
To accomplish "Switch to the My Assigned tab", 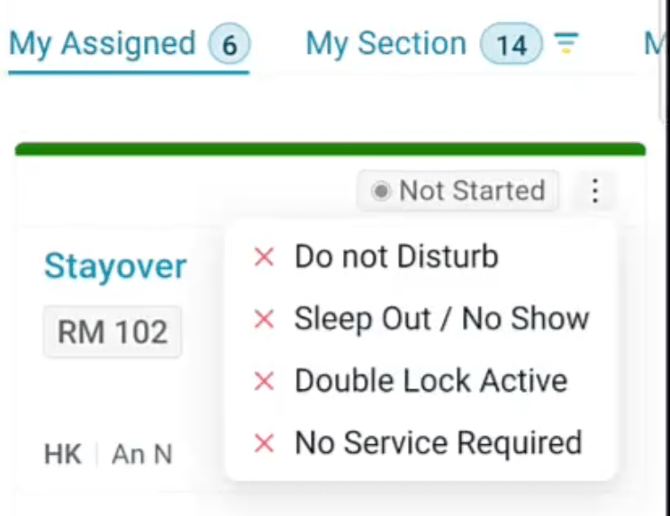I will click(102, 44).
